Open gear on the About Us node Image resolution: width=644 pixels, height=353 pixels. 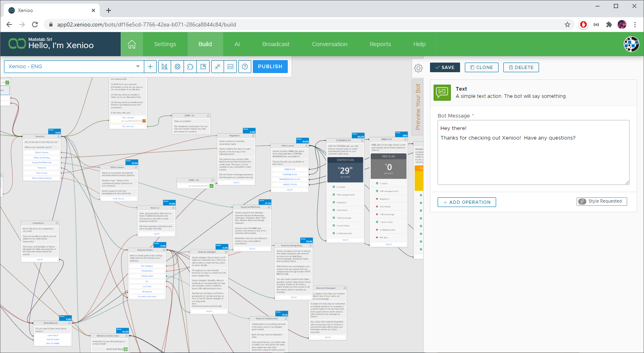[x=173, y=208]
